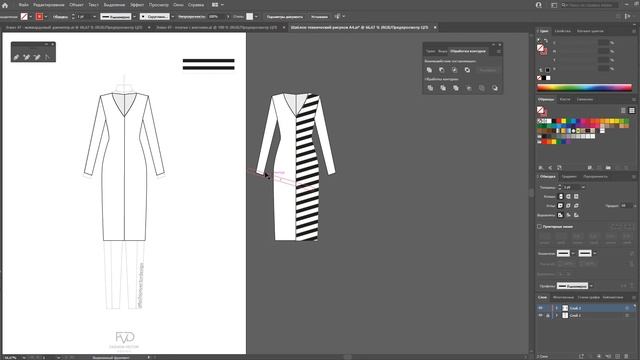Close the active document tab

tap(435, 27)
